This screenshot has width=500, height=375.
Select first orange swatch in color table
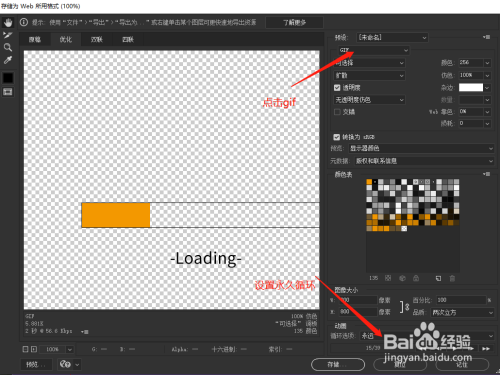tap(369, 182)
